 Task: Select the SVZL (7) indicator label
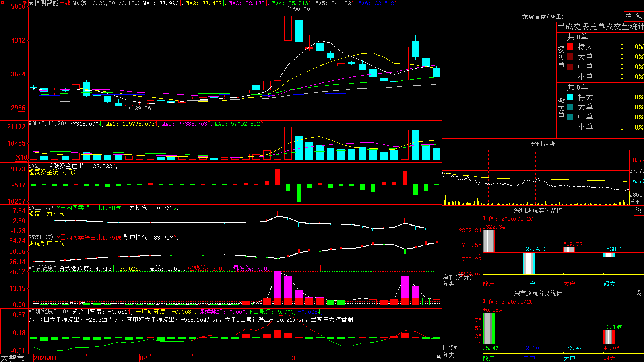click(x=41, y=208)
